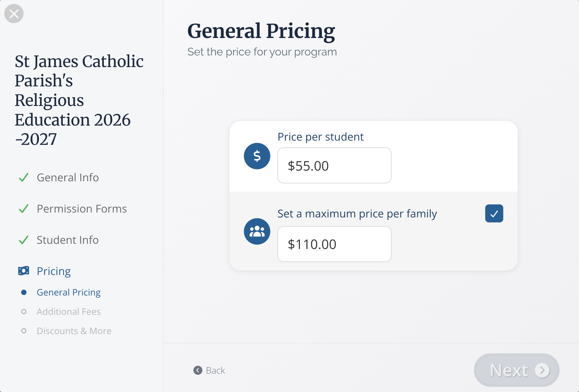Open the Student Info section
Image resolution: width=579 pixels, height=392 pixels.
(x=67, y=240)
